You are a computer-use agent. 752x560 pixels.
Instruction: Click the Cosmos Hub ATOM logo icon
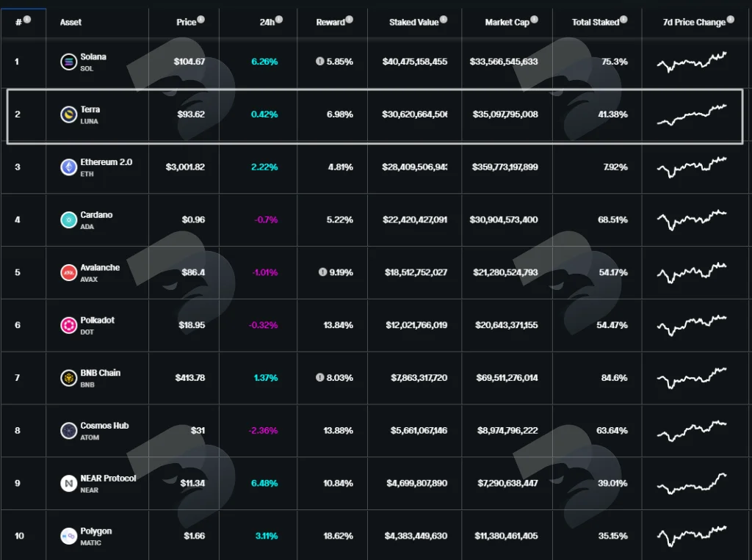coord(68,431)
